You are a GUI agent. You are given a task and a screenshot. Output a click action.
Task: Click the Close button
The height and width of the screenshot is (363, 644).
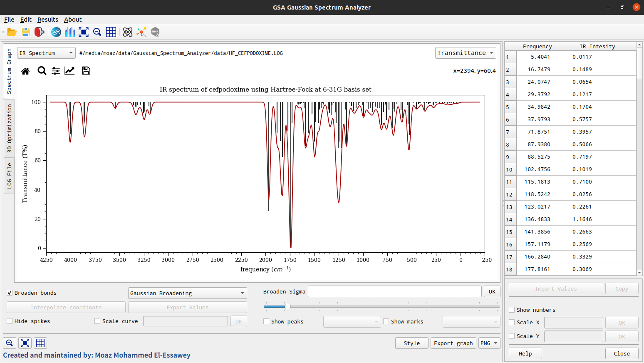622,353
